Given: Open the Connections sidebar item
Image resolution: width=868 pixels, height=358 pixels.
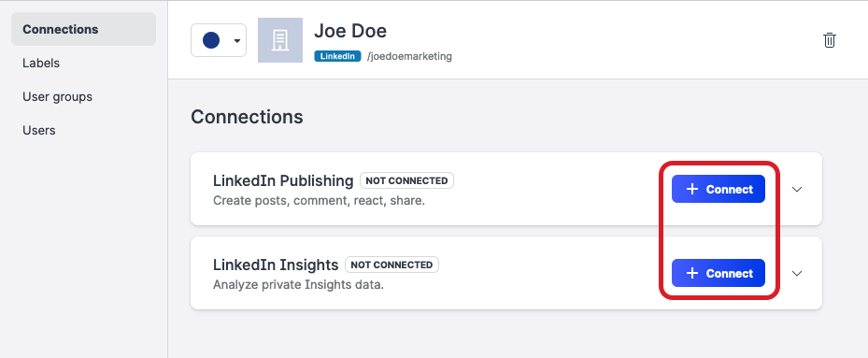Looking at the screenshot, I should pos(83,29).
